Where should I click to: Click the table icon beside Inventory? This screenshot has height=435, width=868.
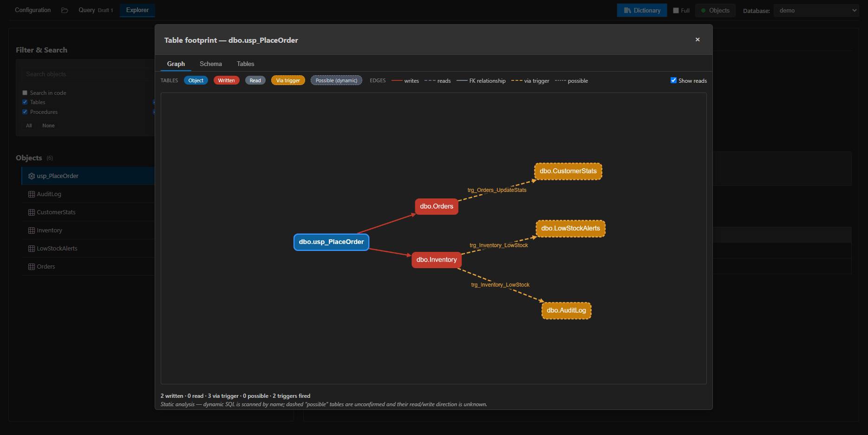tap(32, 231)
